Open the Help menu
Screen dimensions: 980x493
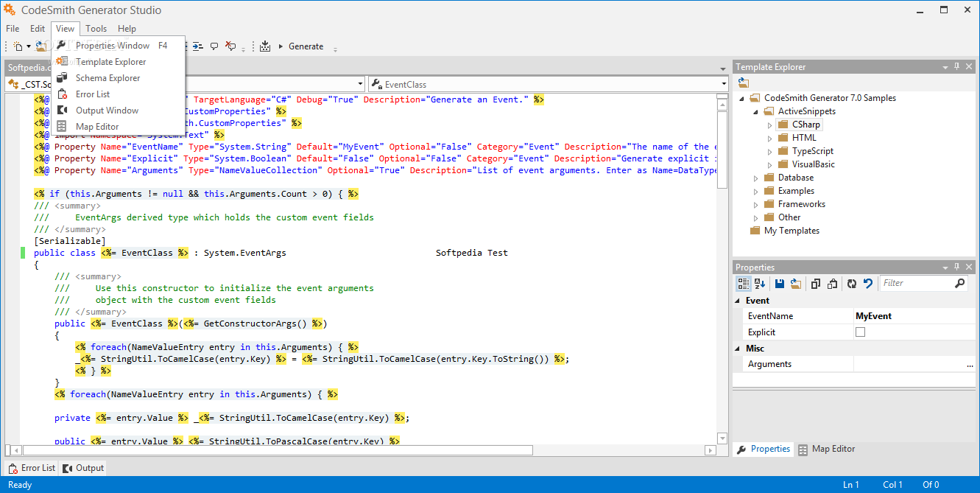[127, 29]
